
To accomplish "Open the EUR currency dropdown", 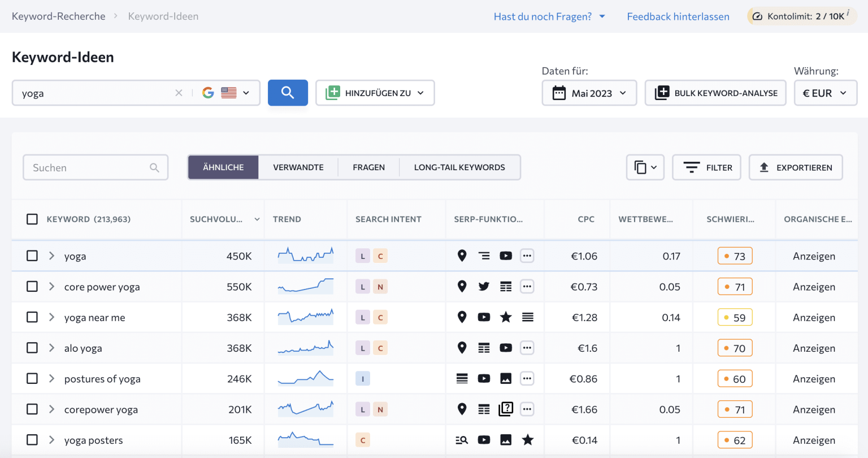I will click(825, 93).
